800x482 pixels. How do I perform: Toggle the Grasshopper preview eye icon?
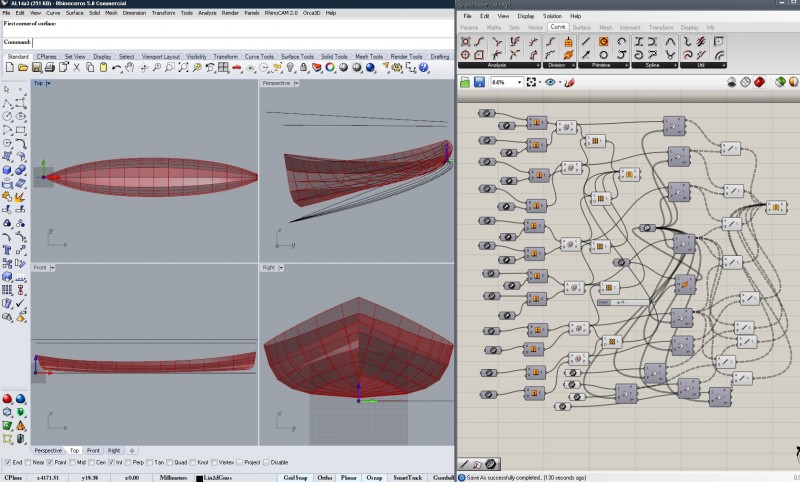[x=549, y=82]
